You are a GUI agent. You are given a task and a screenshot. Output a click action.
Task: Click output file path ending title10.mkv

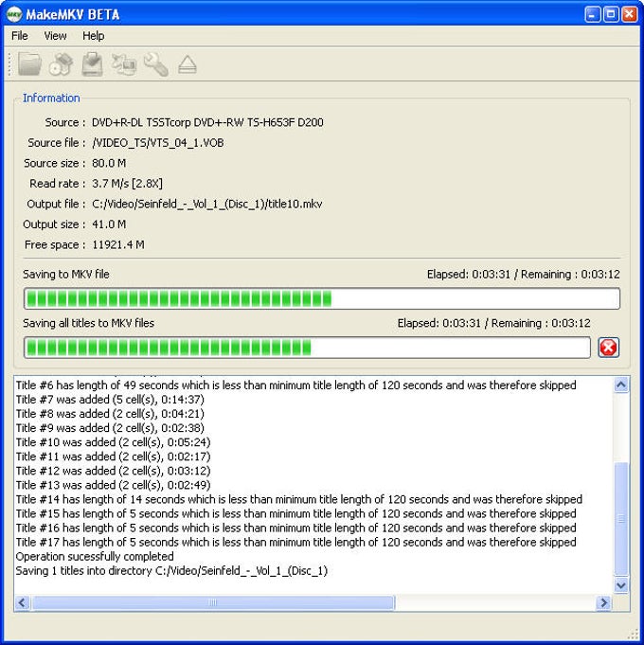pyautogui.click(x=206, y=204)
